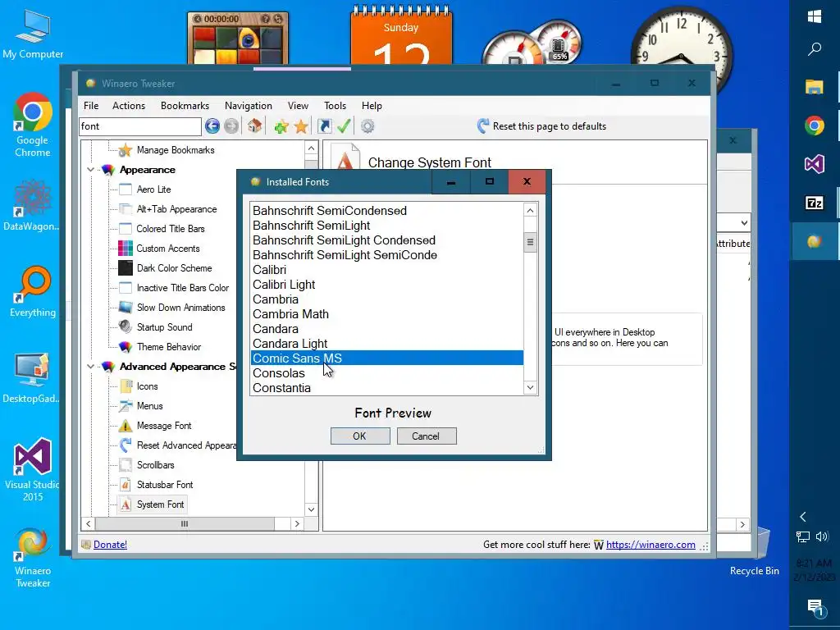Open the Tools menu
Viewport: 840px width, 630px height.
point(335,106)
